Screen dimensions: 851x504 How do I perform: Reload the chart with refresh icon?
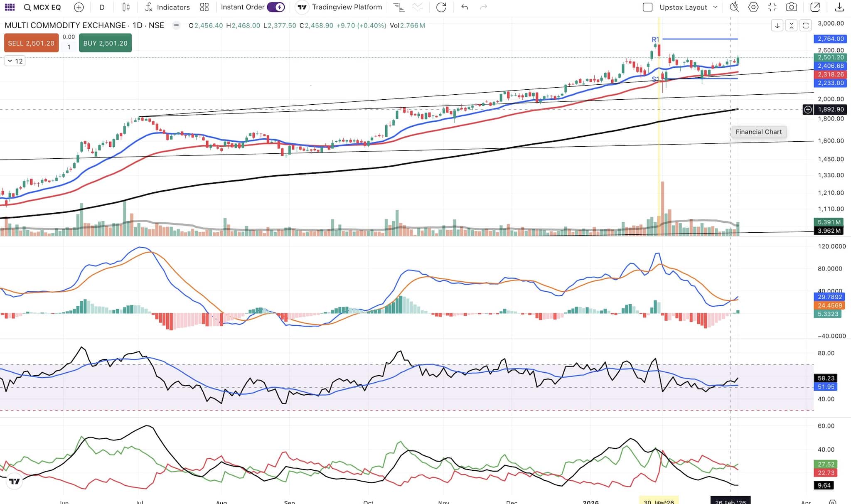point(441,7)
